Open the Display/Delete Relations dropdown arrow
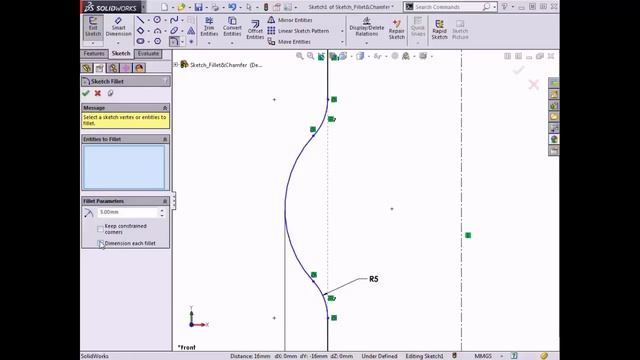This screenshot has height=360, width=640. tap(367, 43)
